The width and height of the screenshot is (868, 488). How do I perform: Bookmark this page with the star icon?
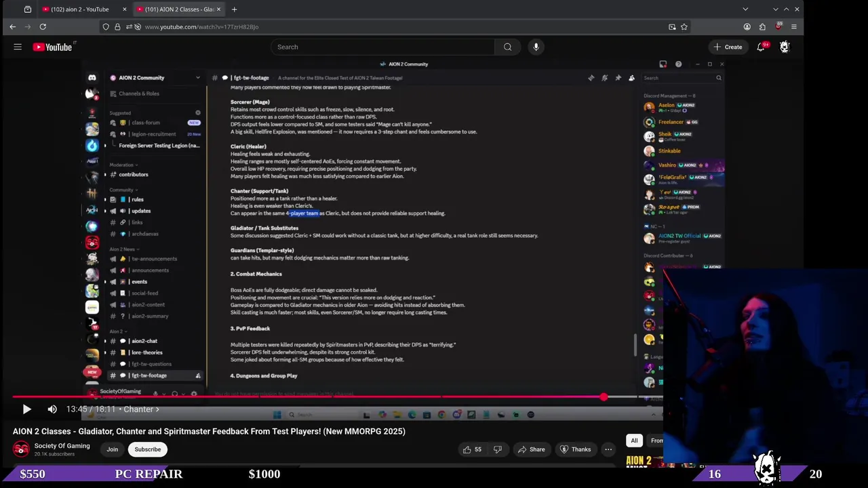[x=684, y=26]
